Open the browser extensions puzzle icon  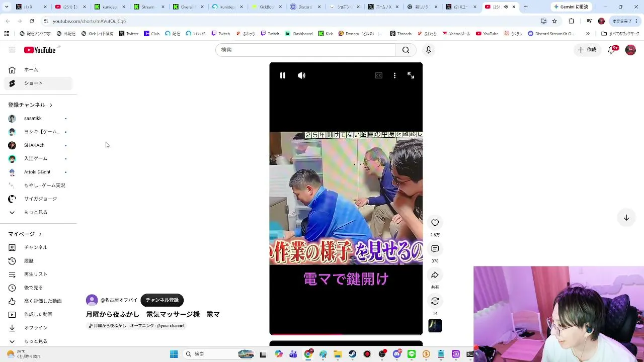572,21
